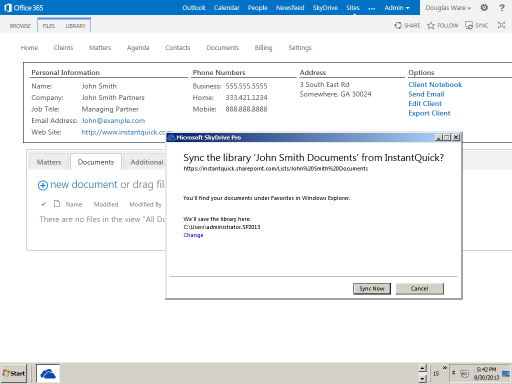Click the Change location link

[193, 235]
